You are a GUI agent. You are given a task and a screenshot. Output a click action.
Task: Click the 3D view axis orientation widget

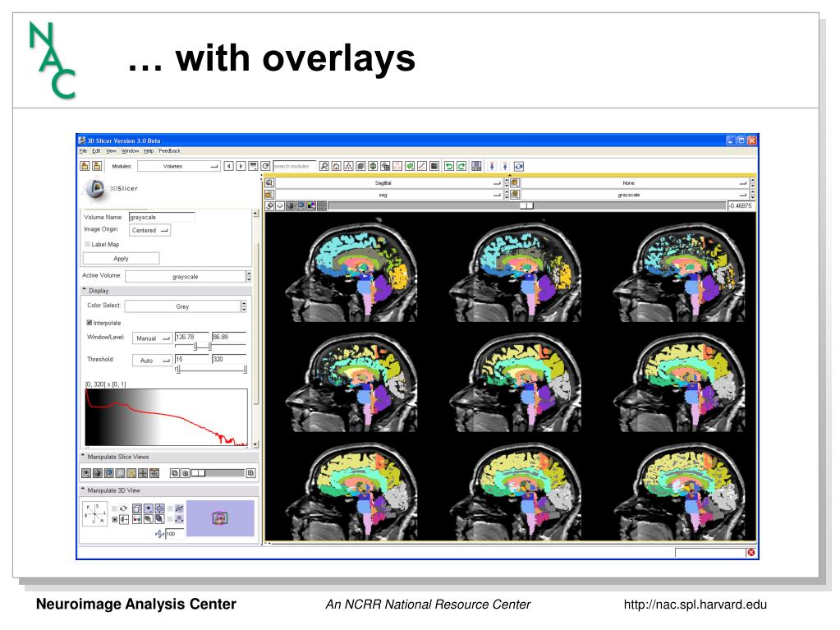tap(94, 514)
